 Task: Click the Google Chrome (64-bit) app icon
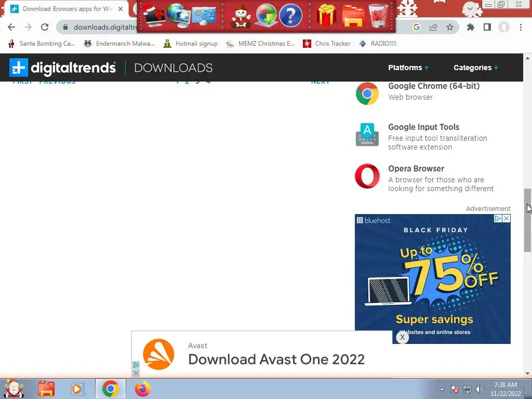[367, 94]
